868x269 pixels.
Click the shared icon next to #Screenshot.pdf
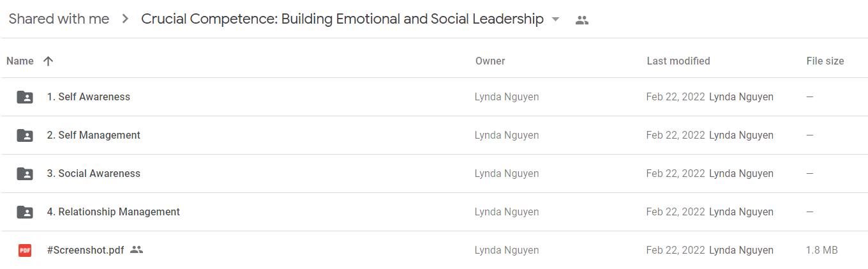tap(136, 250)
